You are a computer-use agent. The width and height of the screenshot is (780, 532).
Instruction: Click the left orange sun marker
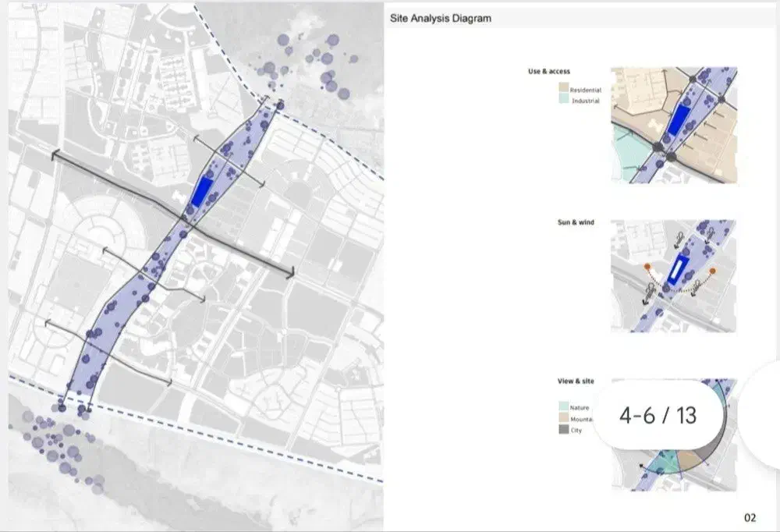(647, 267)
